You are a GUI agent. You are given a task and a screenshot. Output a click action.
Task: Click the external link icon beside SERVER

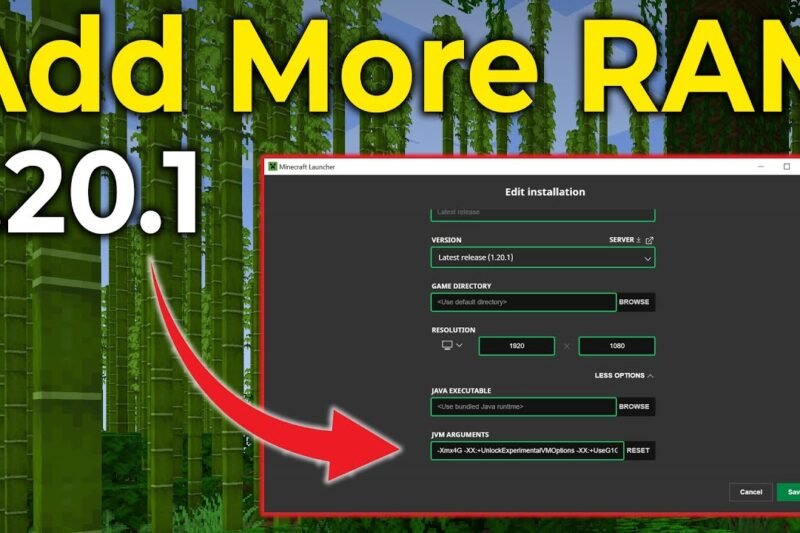pyautogui.click(x=649, y=240)
